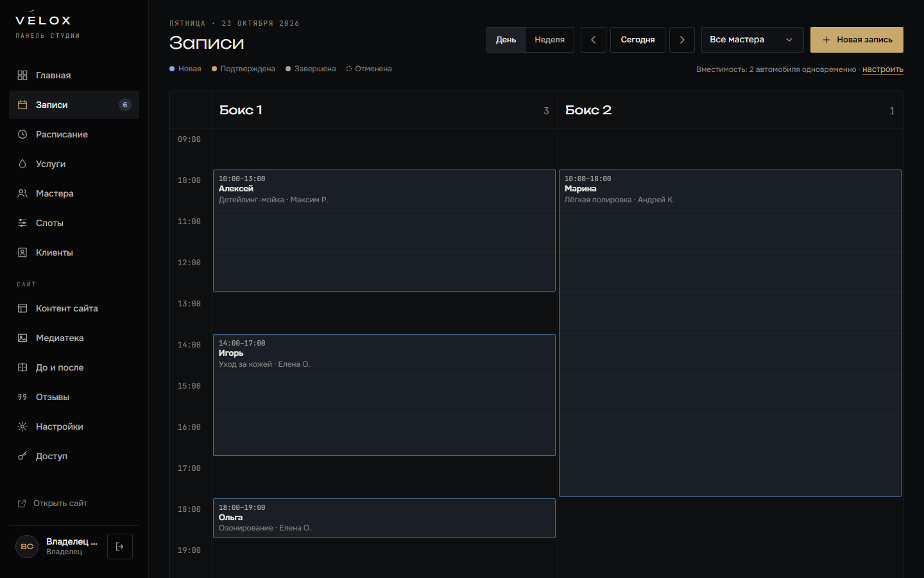This screenshot has height=578, width=924.
Task: Jump to today with Сегодня button
Action: (x=638, y=40)
